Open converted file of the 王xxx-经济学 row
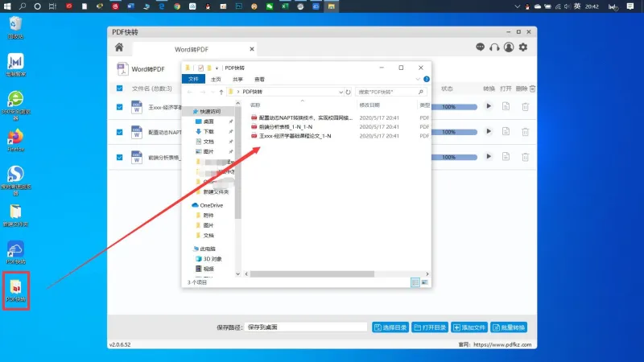 (506, 106)
